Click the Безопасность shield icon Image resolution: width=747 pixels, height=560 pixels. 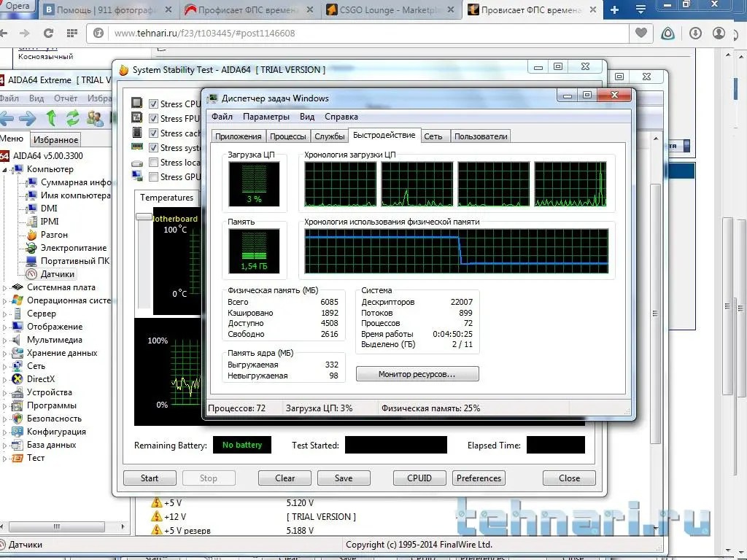coord(18,419)
